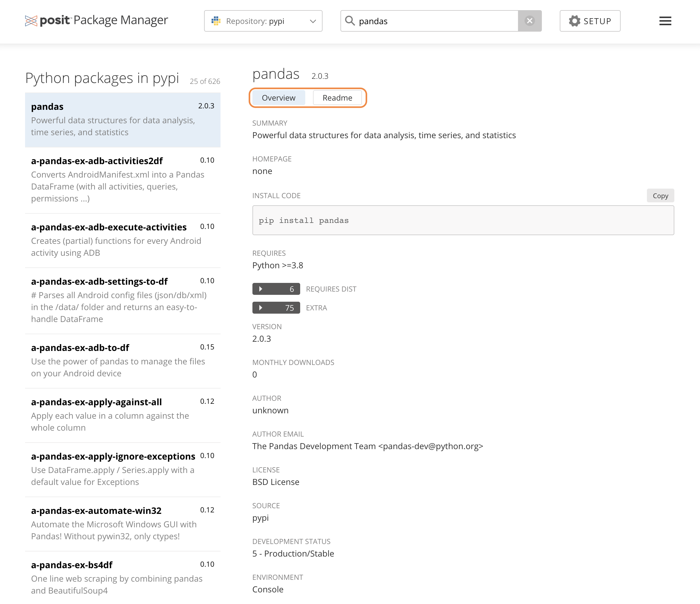Expand the 6 Requires Dist section
The height and width of the screenshot is (604, 700).
(276, 289)
